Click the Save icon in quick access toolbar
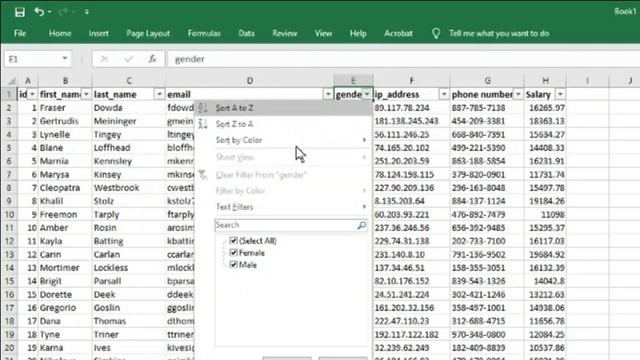 tap(19, 12)
